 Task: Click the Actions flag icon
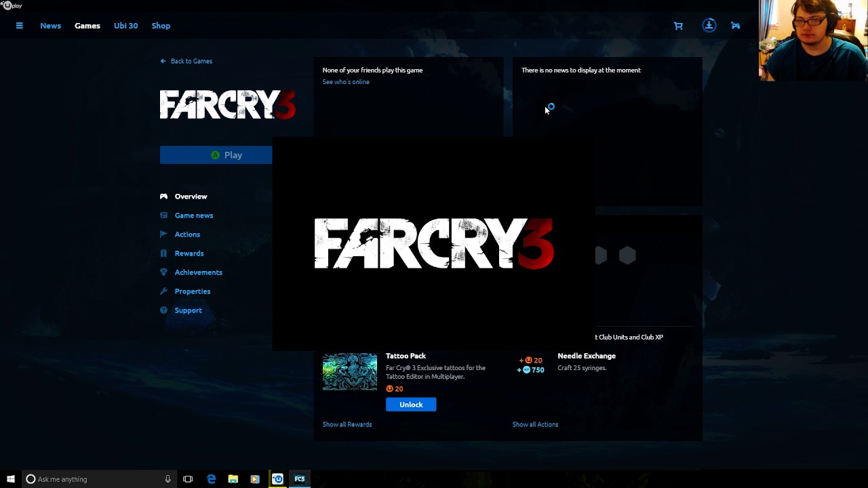163,235
